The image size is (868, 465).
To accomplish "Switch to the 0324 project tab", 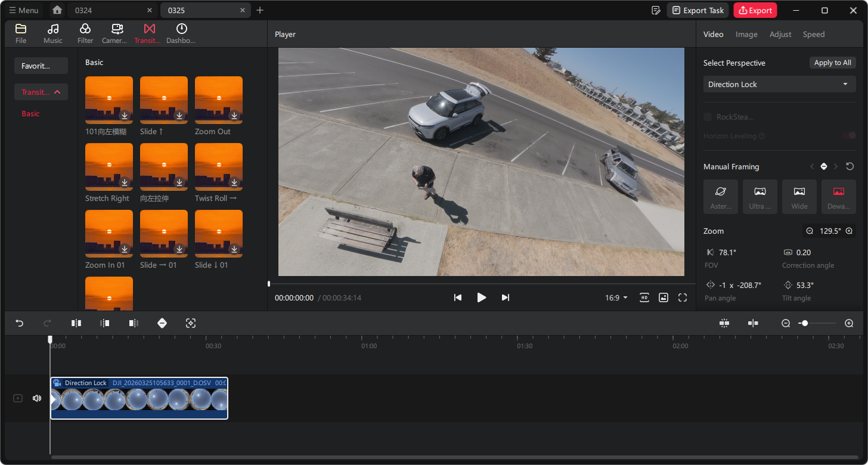I will tap(112, 10).
